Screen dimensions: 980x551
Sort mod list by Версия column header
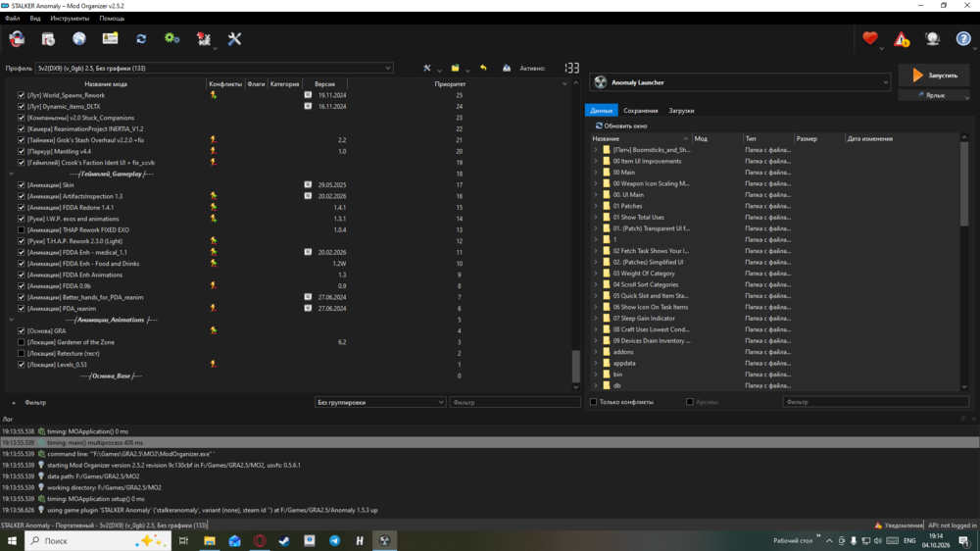pyautogui.click(x=324, y=83)
